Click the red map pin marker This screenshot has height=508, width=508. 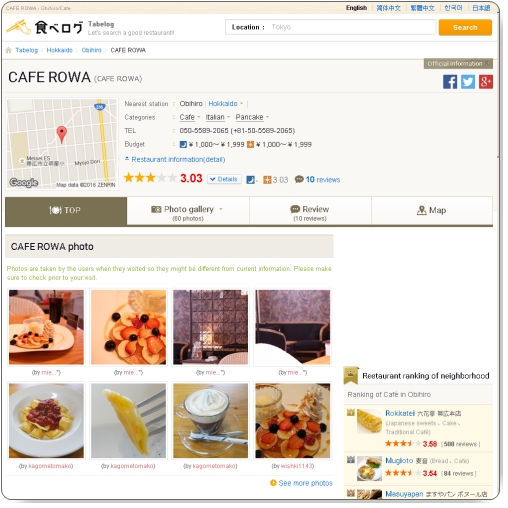[x=62, y=134]
